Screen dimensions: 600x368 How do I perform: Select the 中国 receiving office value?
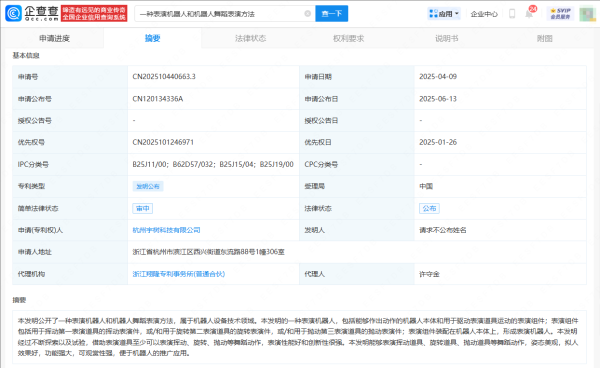[426, 186]
